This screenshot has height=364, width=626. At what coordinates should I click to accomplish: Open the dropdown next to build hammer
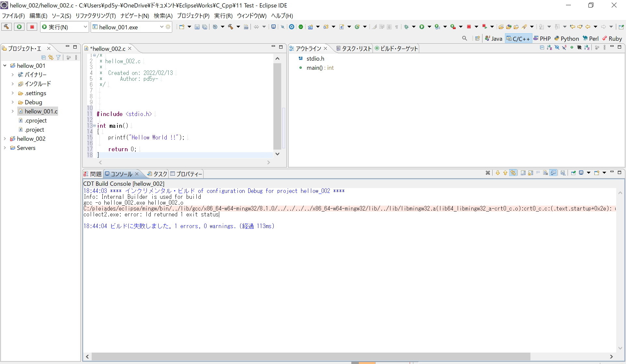pyautogui.click(x=238, y=27)
